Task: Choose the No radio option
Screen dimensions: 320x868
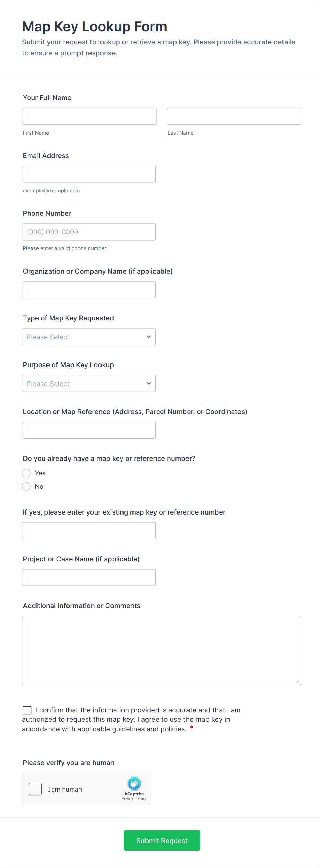Action: (26, 486)
